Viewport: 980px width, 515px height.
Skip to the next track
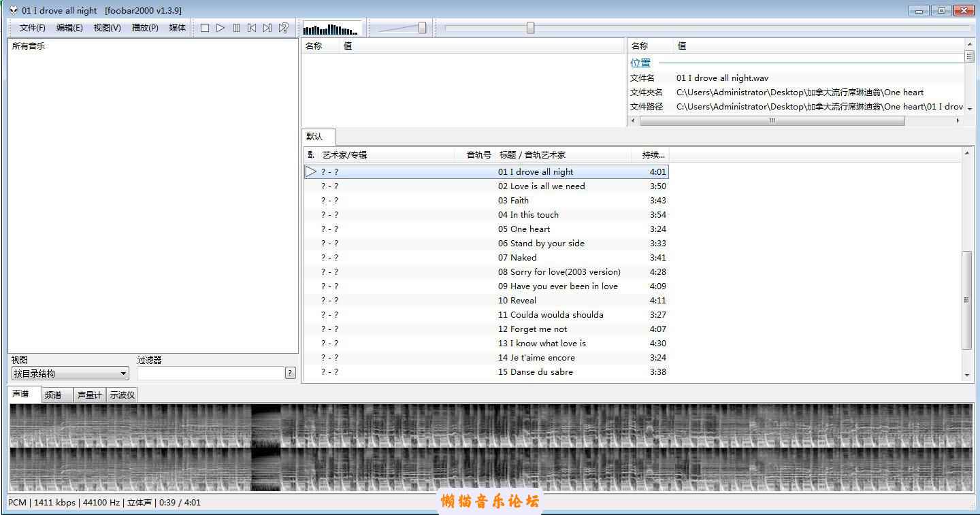[x=267, y=28]
